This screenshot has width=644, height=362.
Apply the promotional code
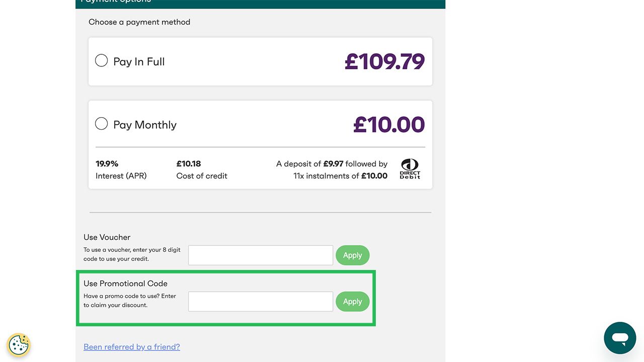(352, 302)
